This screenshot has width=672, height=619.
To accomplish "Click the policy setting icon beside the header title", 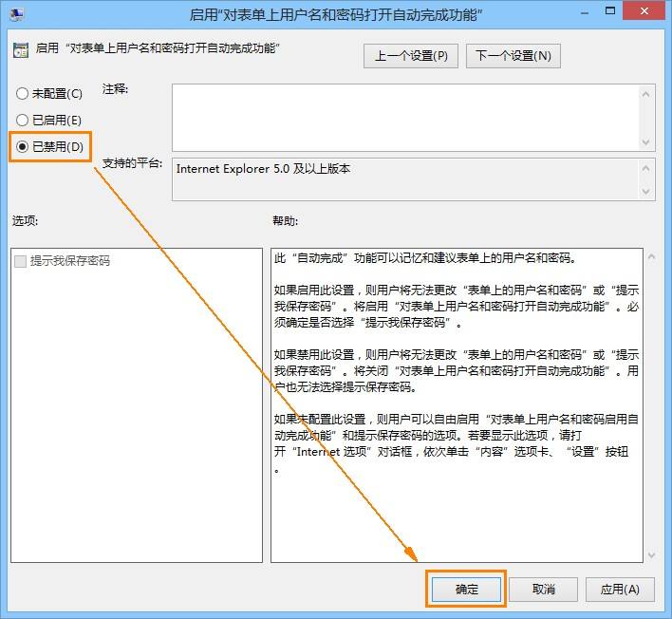I will tap(21, 50).
